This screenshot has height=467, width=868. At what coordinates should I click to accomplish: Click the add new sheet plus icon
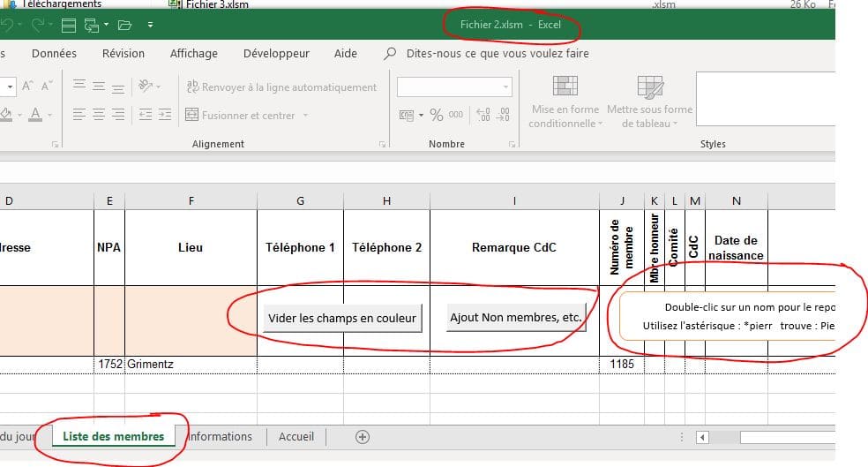(x=362, y=437)
